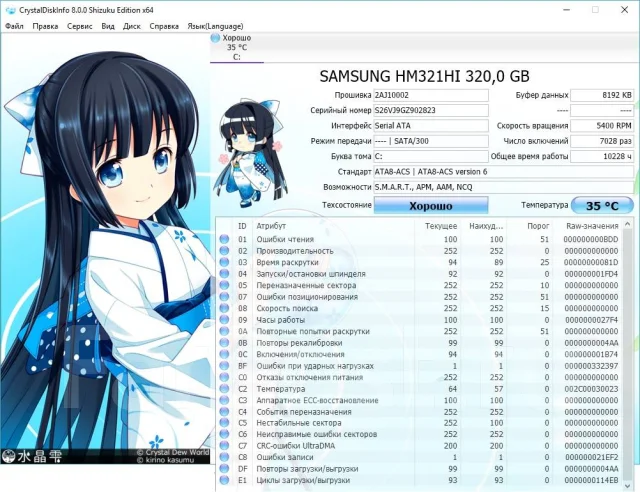
Task: Click status orb for Повторные попытки раскрутки
Action: pyautogui.click(x=224, y=331)
